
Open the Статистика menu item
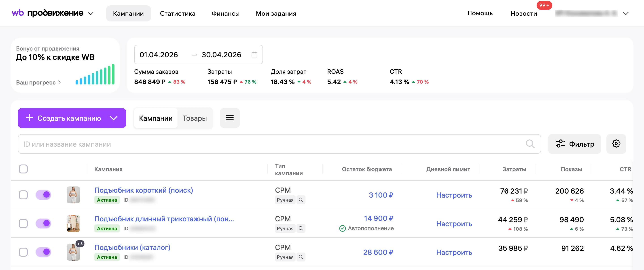[178, 13]
